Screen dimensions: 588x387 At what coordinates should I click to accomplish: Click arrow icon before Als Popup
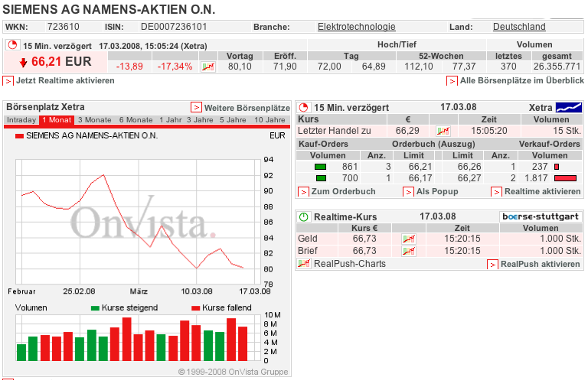[408, 192]
